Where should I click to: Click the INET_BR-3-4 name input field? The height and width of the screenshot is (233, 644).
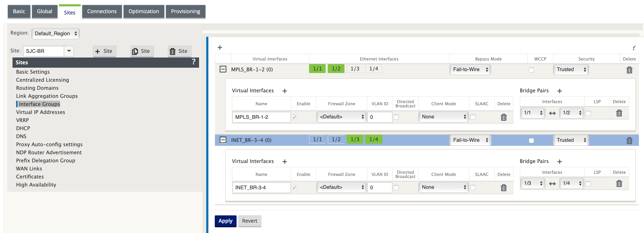261,188
